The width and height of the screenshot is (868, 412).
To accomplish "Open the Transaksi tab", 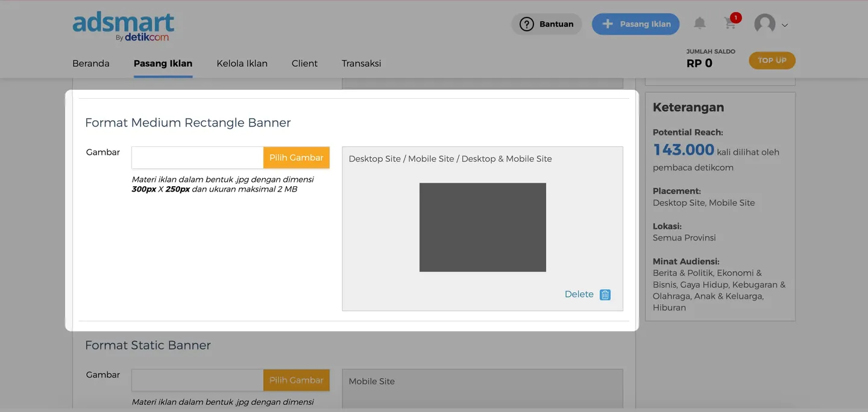I will coord(361,63).
